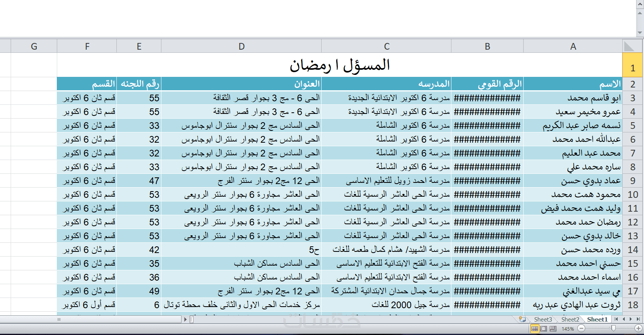Jump to the first sheet tab arrow
Image resolution: width=644 pixels, height=335 pixels.
616,319
